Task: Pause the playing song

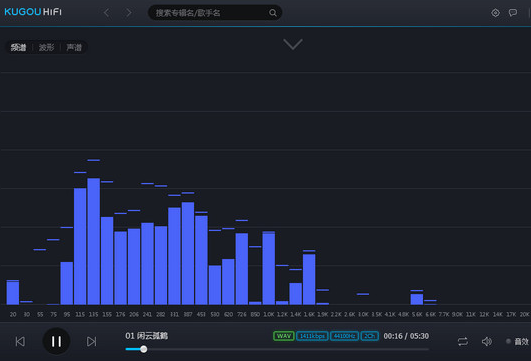Action: [57, 341]
